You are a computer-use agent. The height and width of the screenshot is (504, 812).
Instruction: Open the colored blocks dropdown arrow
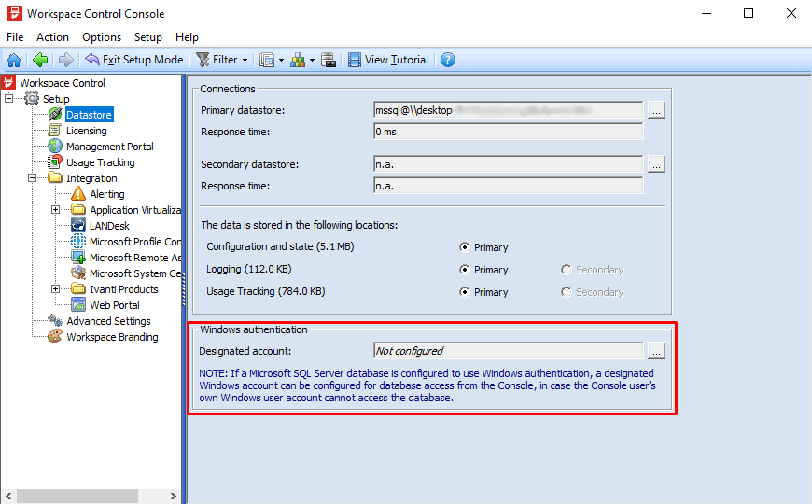[x=312, y=60]
